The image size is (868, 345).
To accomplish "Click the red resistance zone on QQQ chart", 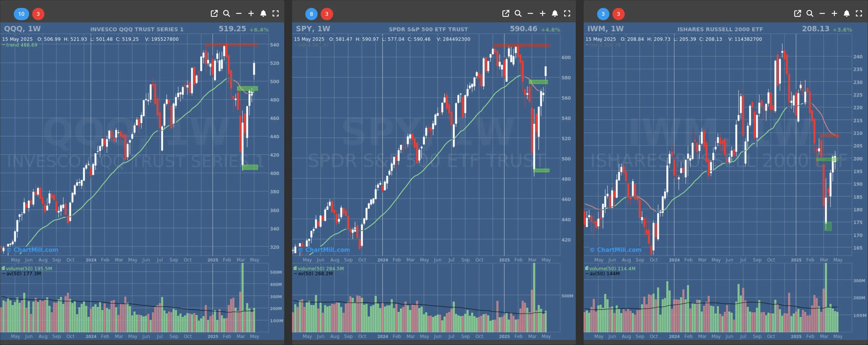I will click(x=232, y=44).
